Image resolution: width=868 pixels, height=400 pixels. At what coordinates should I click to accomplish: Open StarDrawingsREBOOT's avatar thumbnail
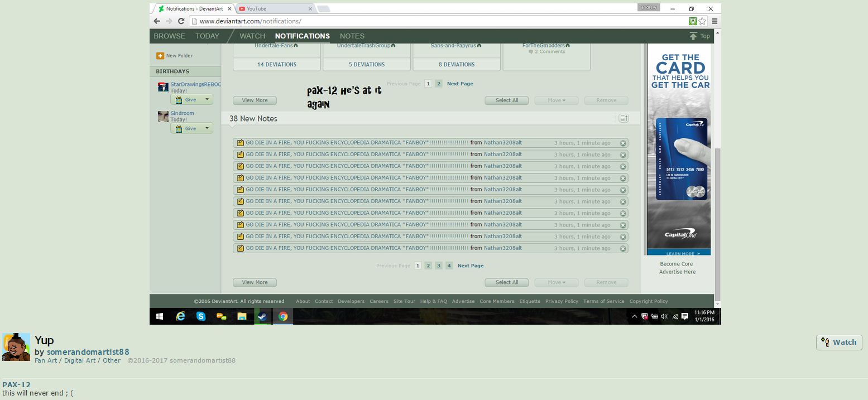tap(163, 87)
